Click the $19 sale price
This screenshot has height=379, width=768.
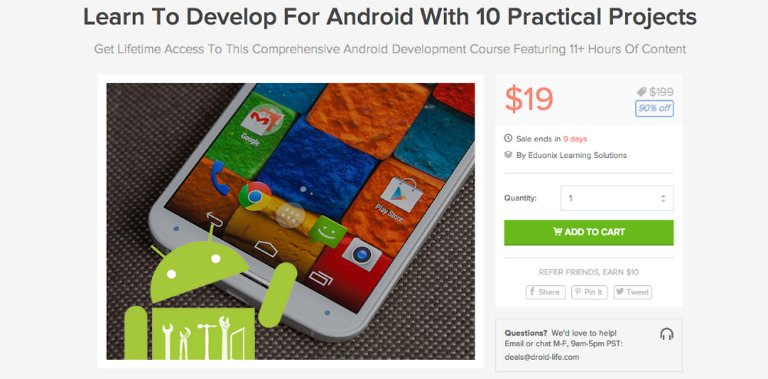529,99
